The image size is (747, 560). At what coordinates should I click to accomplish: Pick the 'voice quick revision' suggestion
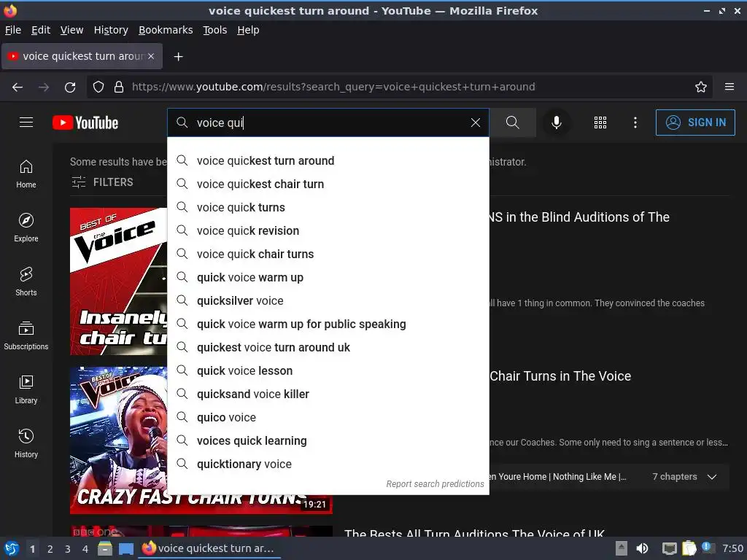(328, 230)
